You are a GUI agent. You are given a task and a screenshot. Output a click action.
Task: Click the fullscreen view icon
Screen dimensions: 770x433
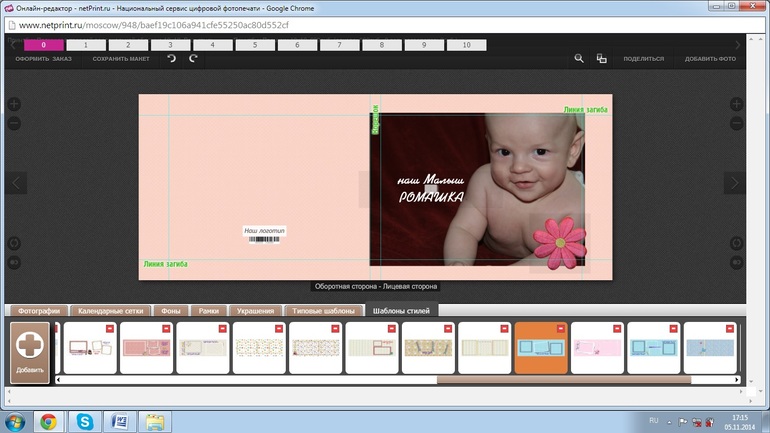pyautogui.click(x=601, y=59)
